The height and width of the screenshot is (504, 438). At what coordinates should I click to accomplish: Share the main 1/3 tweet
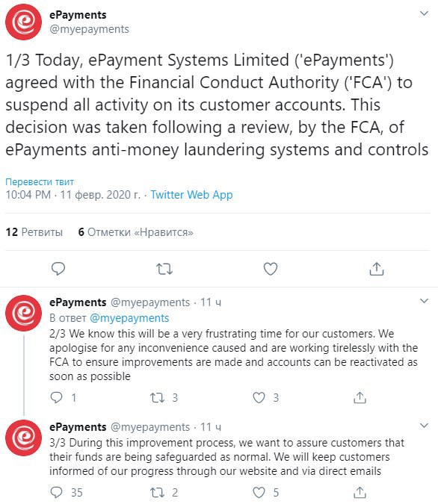(x=377, y=269)
